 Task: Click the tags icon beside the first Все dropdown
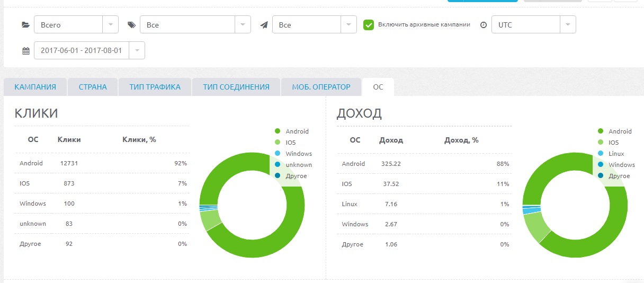point(131,25)
